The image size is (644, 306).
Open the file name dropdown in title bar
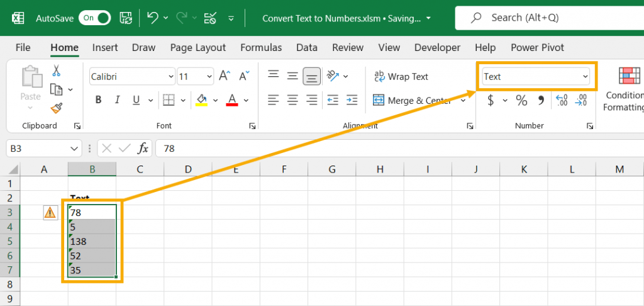(x=429, y=18)
